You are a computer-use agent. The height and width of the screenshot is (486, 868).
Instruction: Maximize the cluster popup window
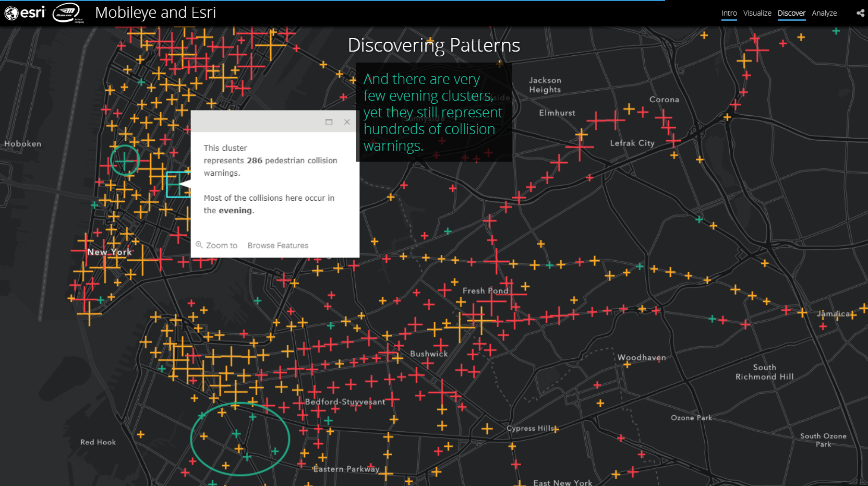[x=329, y=121]
